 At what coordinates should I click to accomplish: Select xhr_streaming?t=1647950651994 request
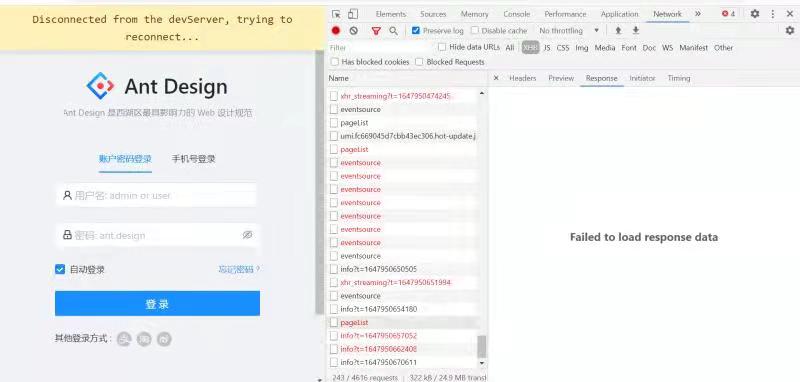[395, 282]
